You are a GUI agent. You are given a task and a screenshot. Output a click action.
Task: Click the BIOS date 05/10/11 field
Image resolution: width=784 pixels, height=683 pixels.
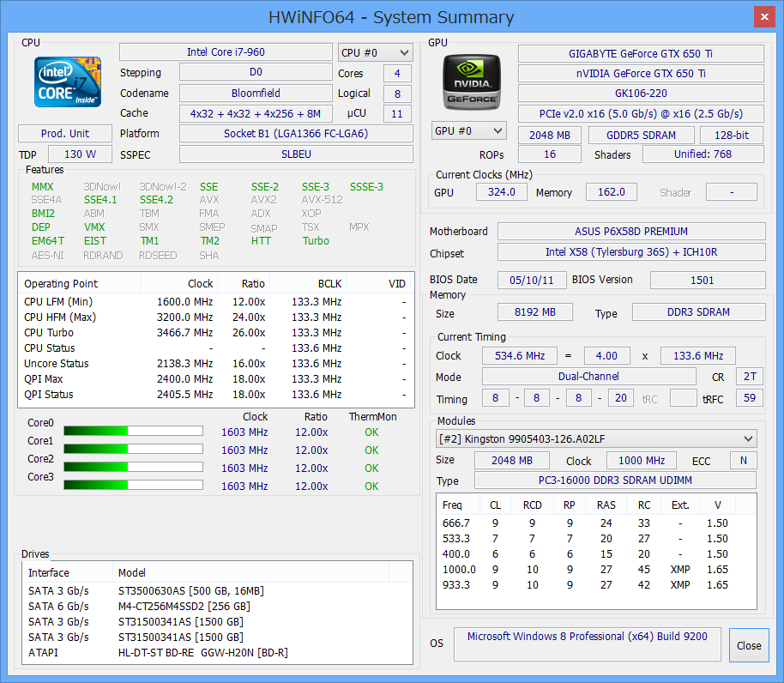(532, 280)
